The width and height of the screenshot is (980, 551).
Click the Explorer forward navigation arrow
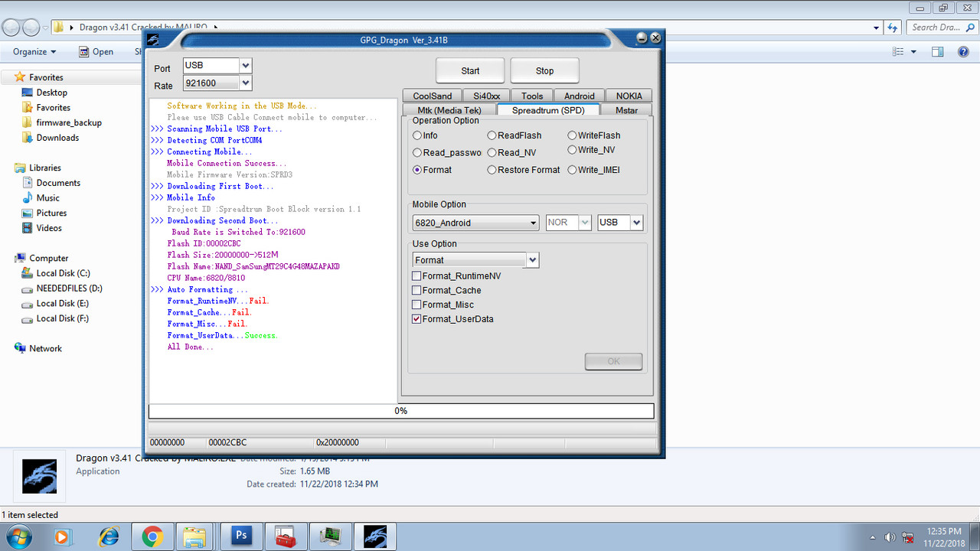(x=31, y=28)
